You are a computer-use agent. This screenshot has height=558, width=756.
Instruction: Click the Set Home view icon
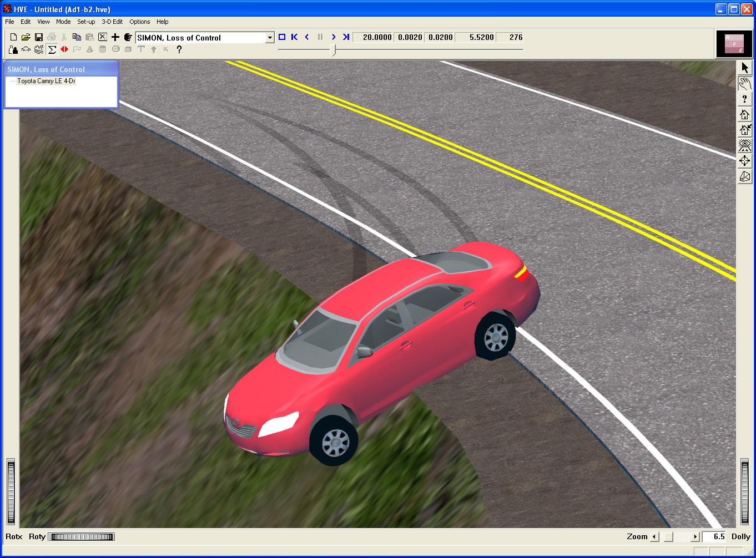coord(745,130)
